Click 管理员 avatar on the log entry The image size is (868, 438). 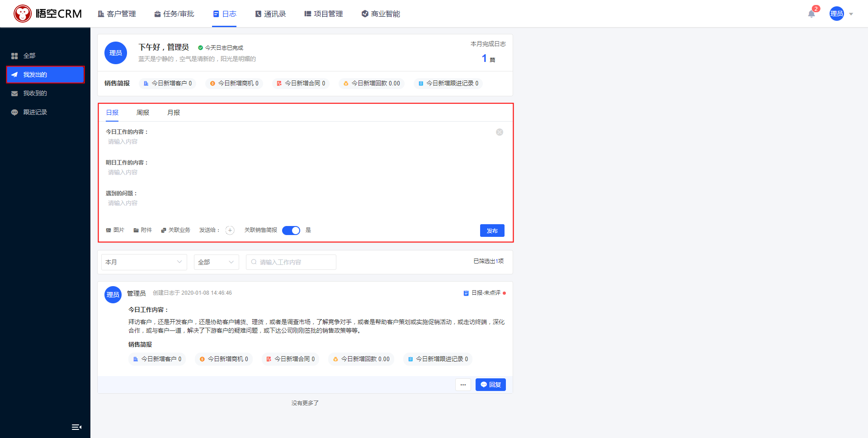(x=113, y=295)
